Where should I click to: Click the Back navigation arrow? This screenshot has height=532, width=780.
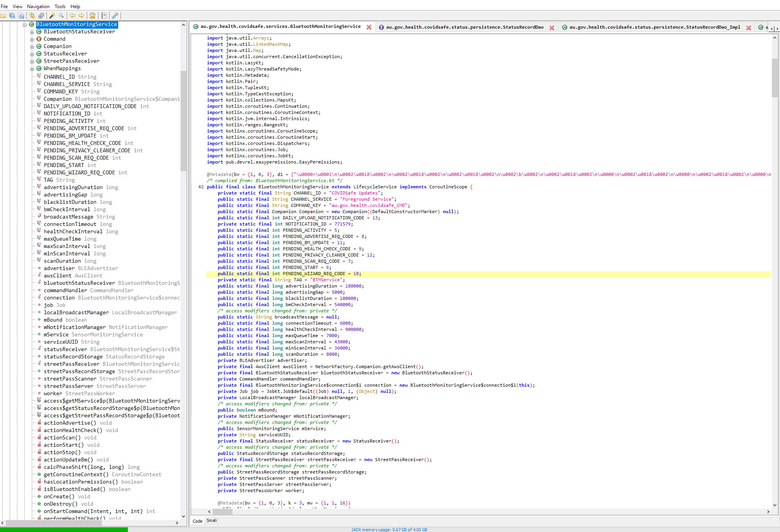pyautogui.click(x=72, y=16)
